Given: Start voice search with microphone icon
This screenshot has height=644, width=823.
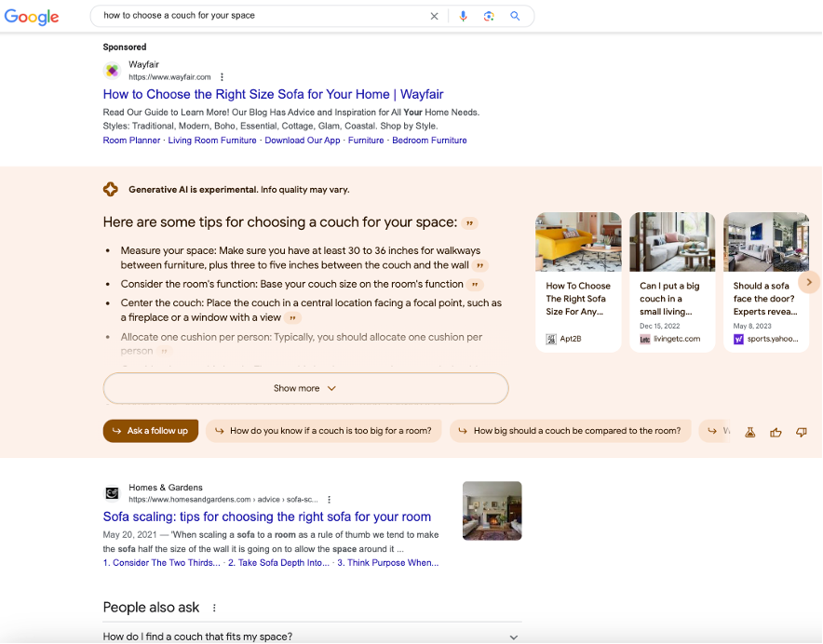Looking at the screenshot, I should (463, 16).
